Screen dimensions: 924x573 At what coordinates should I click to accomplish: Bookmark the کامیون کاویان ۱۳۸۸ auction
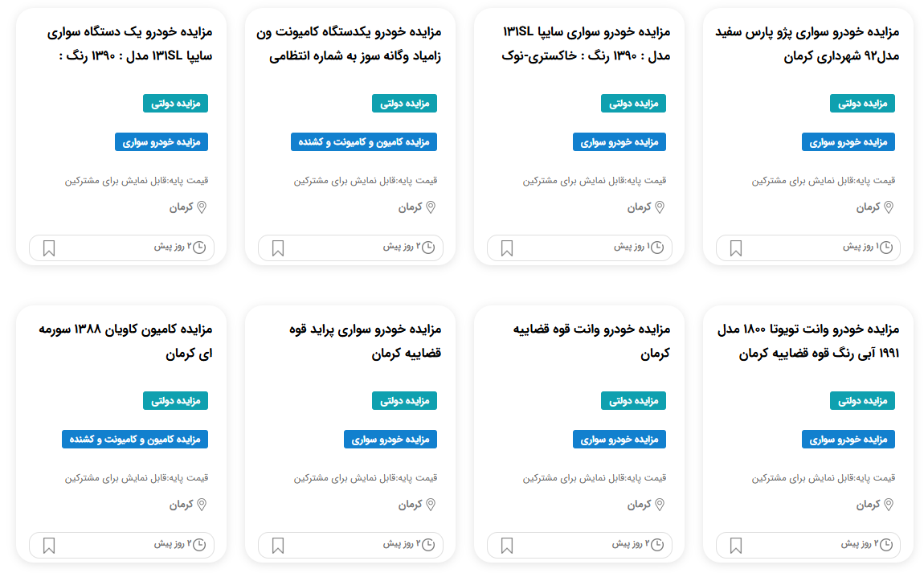[x=49, y=546]
